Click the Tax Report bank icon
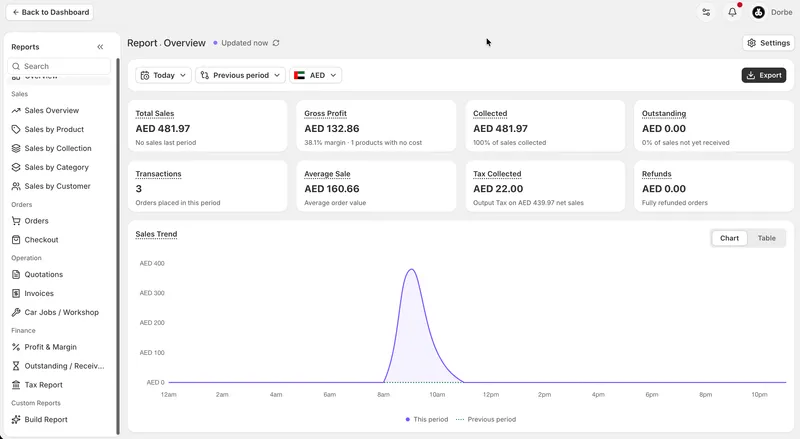The image size is (800, 439). point(16,385)
